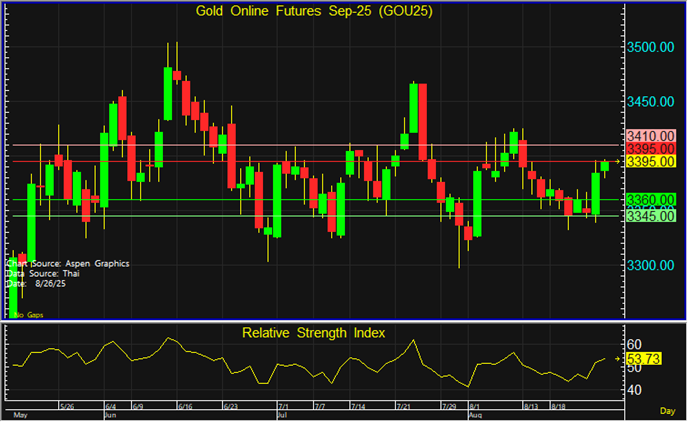Click the red 3395.00 price level label
688x422 pixels.
650,148
